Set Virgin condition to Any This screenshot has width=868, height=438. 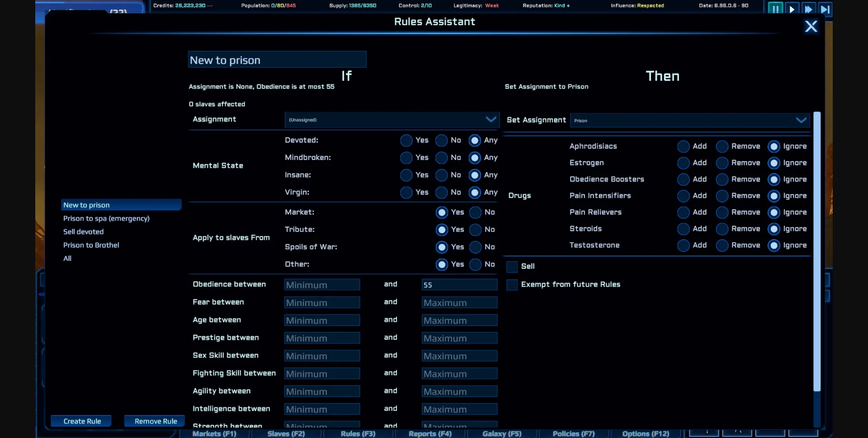(x=475, y=193)
